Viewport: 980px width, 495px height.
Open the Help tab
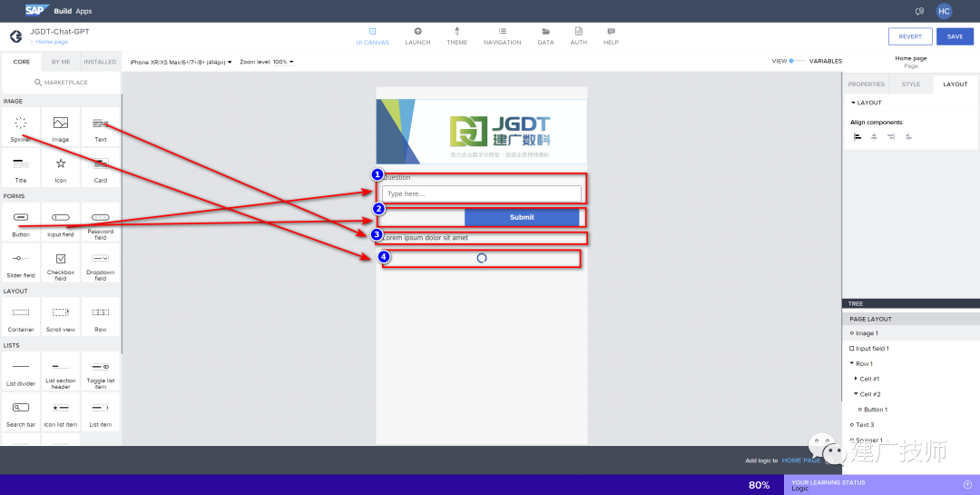[x=612, y=36]
